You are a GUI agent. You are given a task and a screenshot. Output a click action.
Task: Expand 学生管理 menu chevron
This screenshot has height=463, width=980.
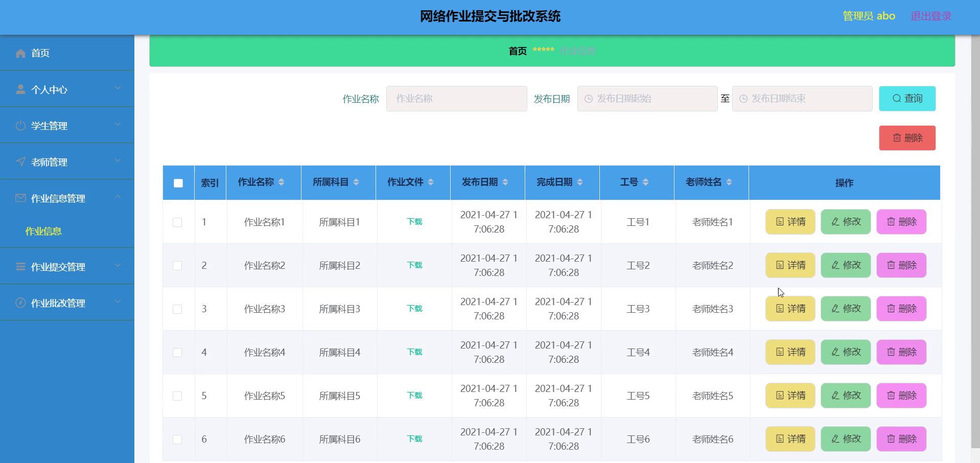coord(118,124)
